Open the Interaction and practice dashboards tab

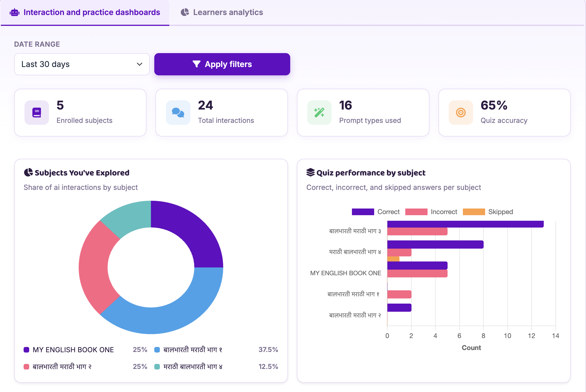[x=85, y=13]
